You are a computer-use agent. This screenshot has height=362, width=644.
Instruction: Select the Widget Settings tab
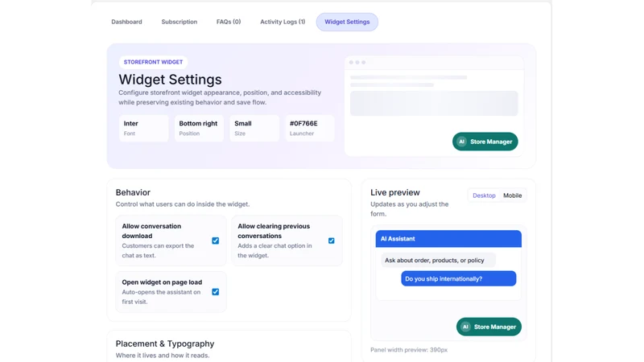point(347,22)
